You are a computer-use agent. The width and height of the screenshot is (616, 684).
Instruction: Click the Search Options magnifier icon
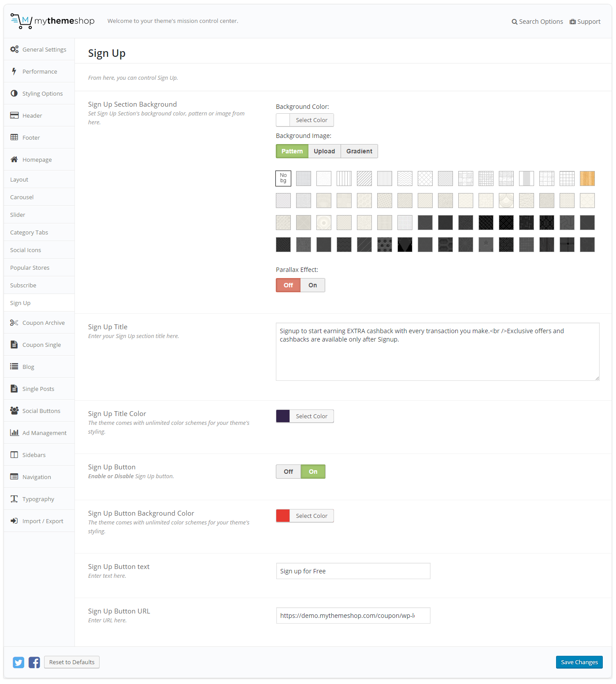(x=514, y=22)
